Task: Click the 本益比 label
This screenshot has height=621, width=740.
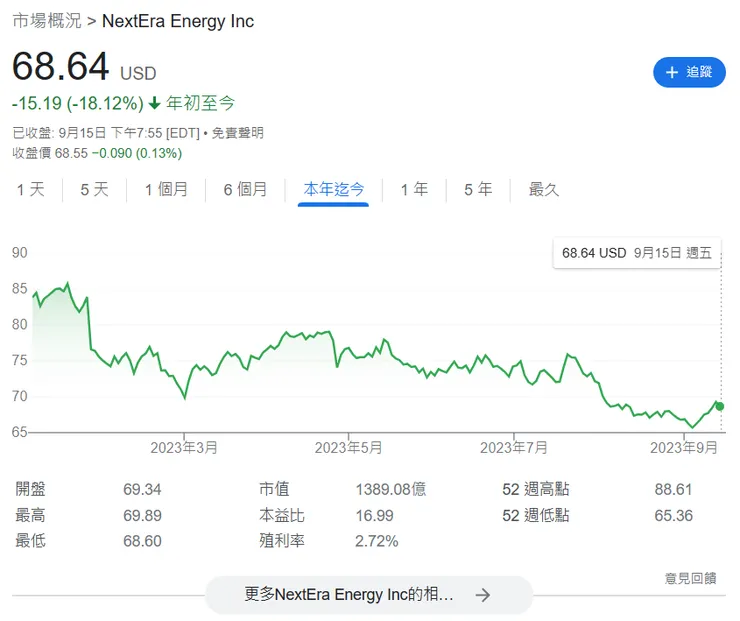Action: [282, 515]
